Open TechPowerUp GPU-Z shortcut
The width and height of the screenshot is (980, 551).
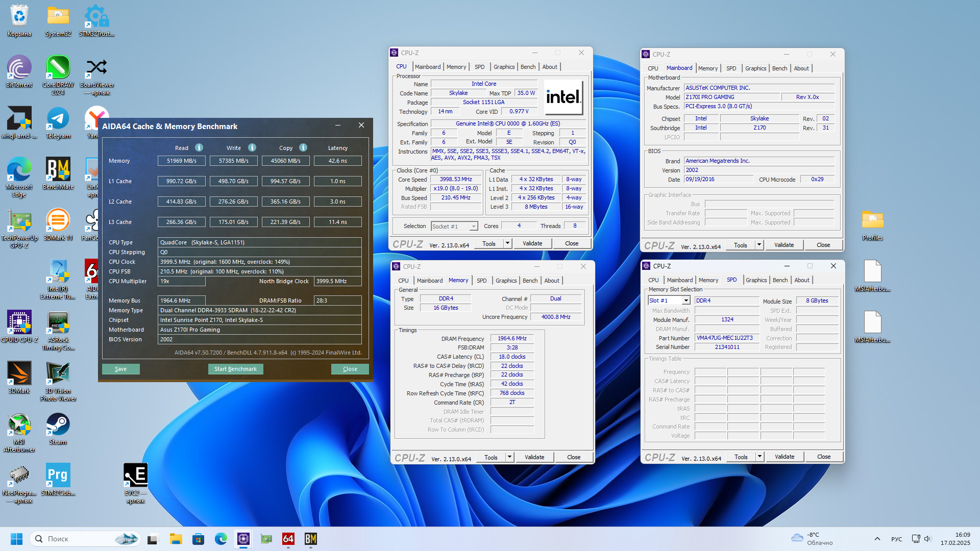[x=19, y=228]
